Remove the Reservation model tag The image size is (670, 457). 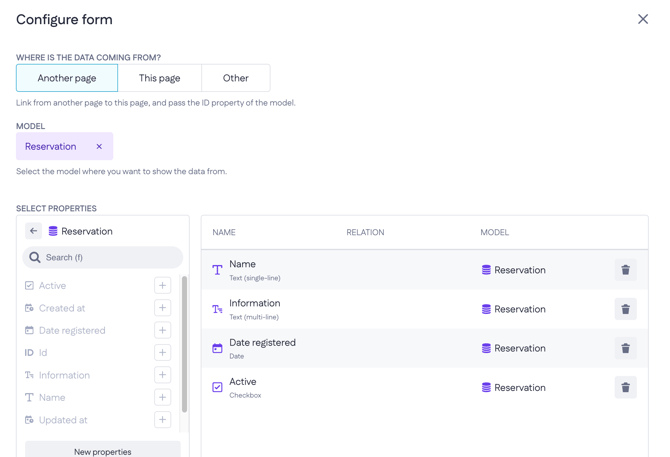click(x=99, y=147)
